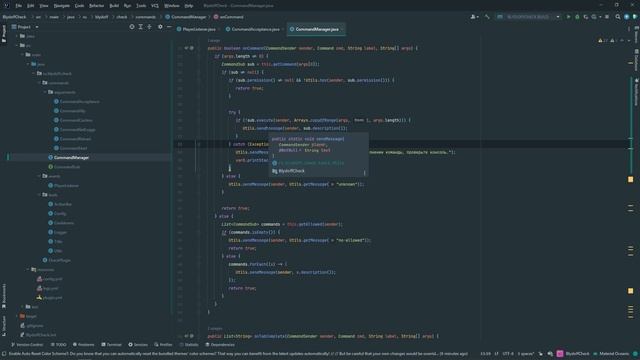The width and height of the screenshot is (640, 360).
Task: Open the Window menu
Action: tap(172, 6)
